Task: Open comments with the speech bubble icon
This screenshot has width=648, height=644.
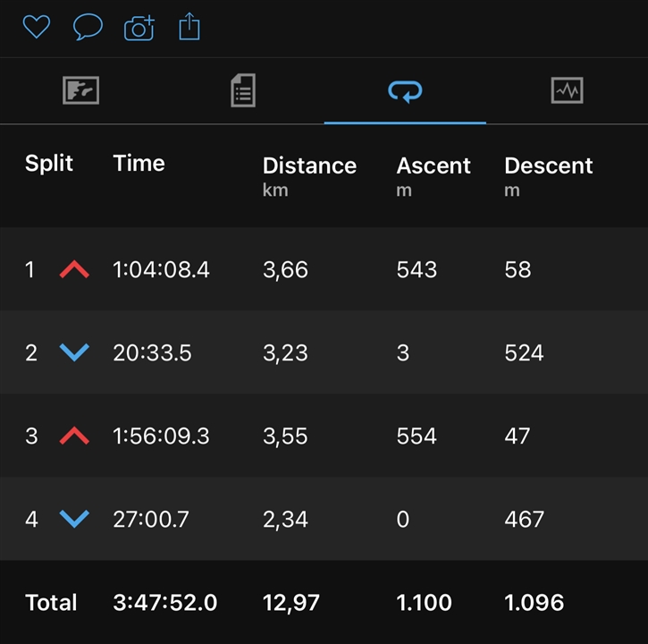Action: [x=88, y=27]
